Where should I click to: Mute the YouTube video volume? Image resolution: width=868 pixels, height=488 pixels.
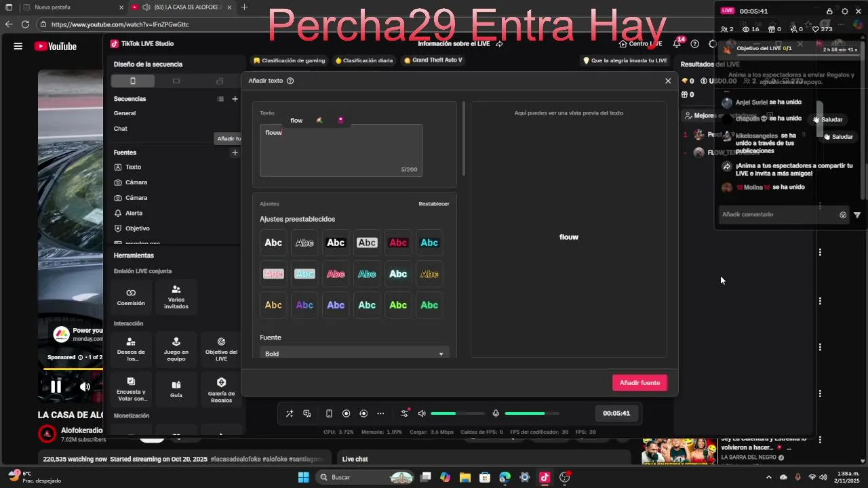(85, 387)
